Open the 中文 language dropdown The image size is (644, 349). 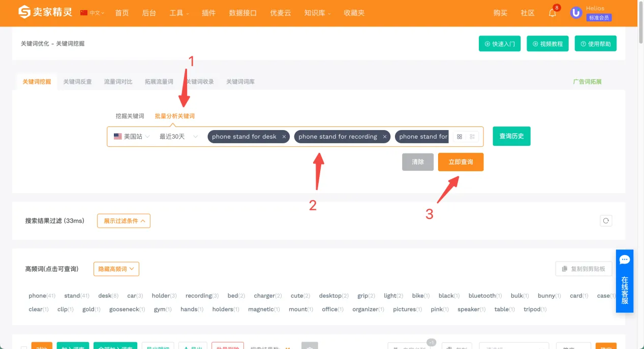coord(97,13)
